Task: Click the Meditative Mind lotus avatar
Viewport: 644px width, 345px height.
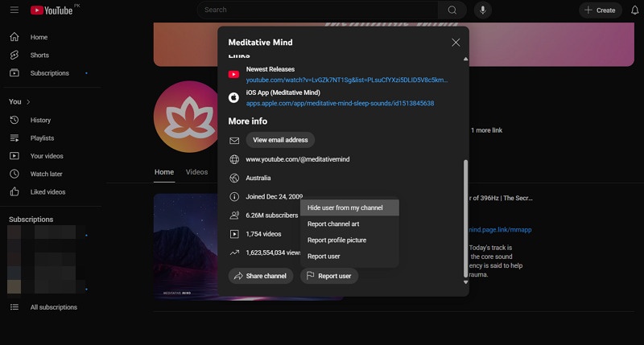Action: (x=186, y=117)
